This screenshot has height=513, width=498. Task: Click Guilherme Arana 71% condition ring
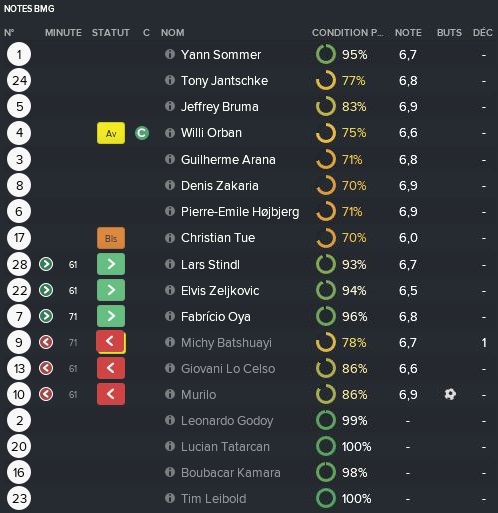(x=326, y=159)
